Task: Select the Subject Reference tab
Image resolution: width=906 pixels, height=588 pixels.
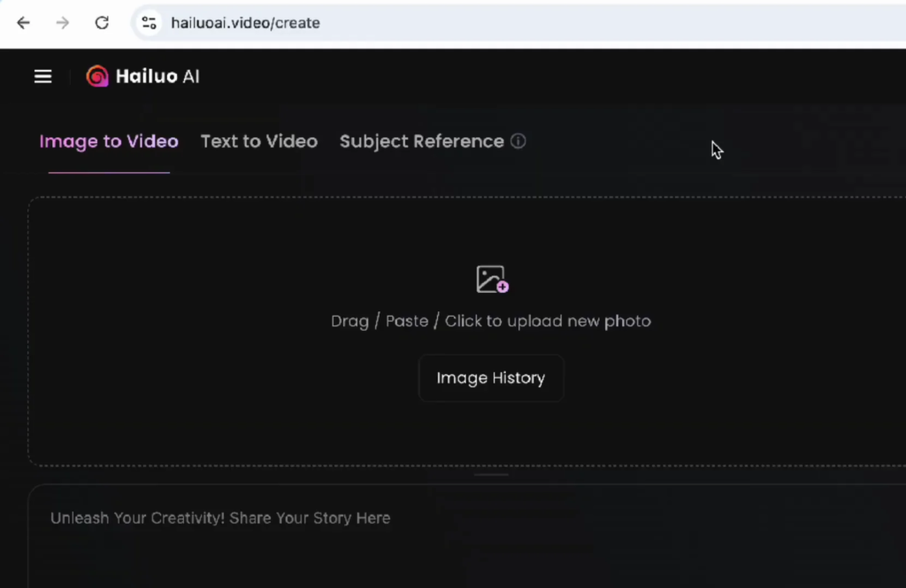Action: point(421,141)
